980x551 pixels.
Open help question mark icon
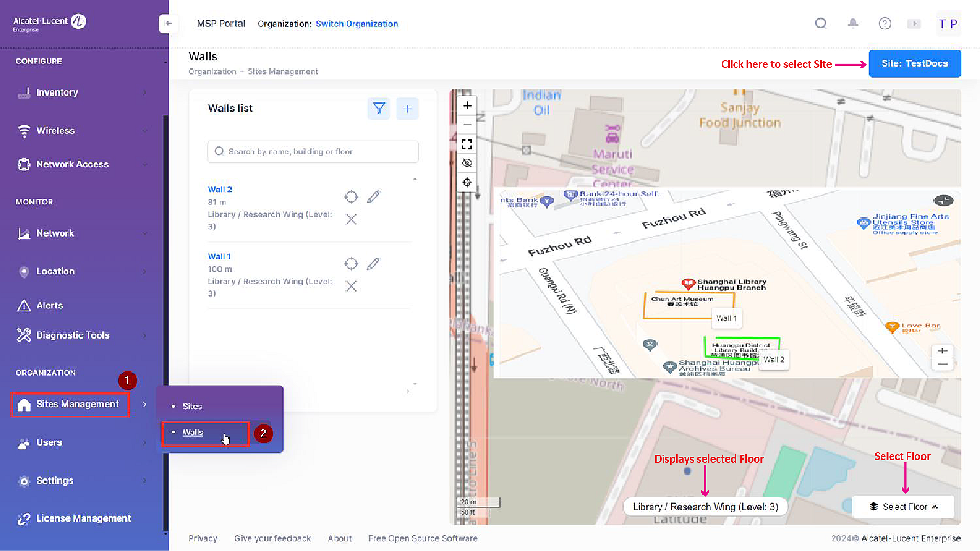(x=884, y=24)
